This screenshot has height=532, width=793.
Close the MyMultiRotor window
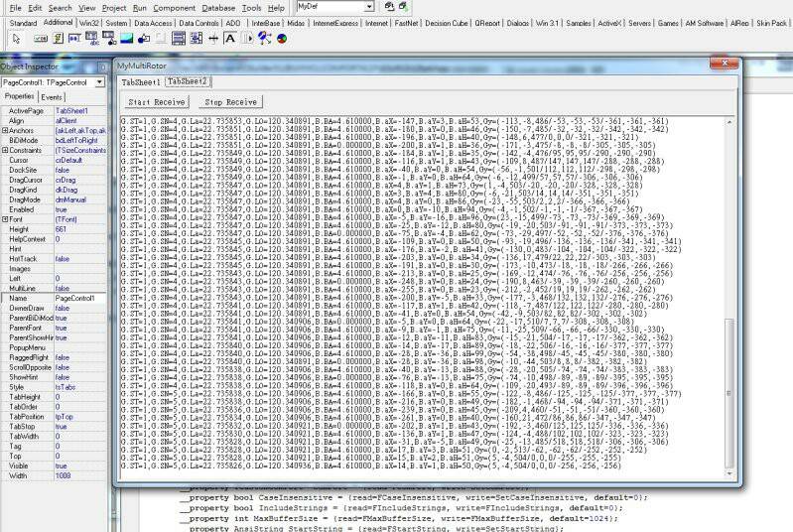coord(725,63)
